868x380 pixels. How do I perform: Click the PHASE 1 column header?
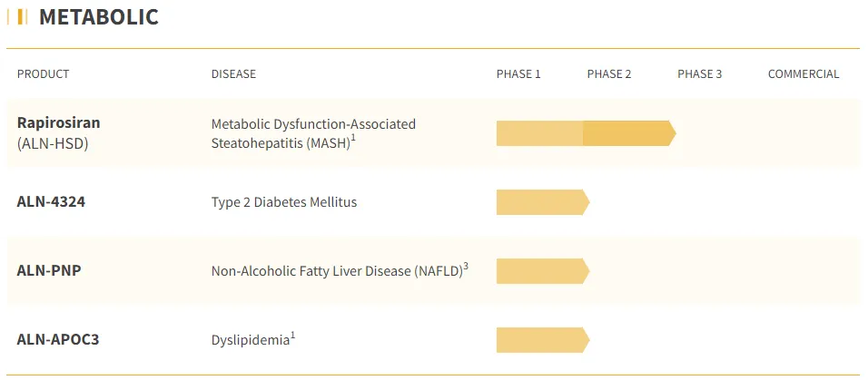click(518, 74)
